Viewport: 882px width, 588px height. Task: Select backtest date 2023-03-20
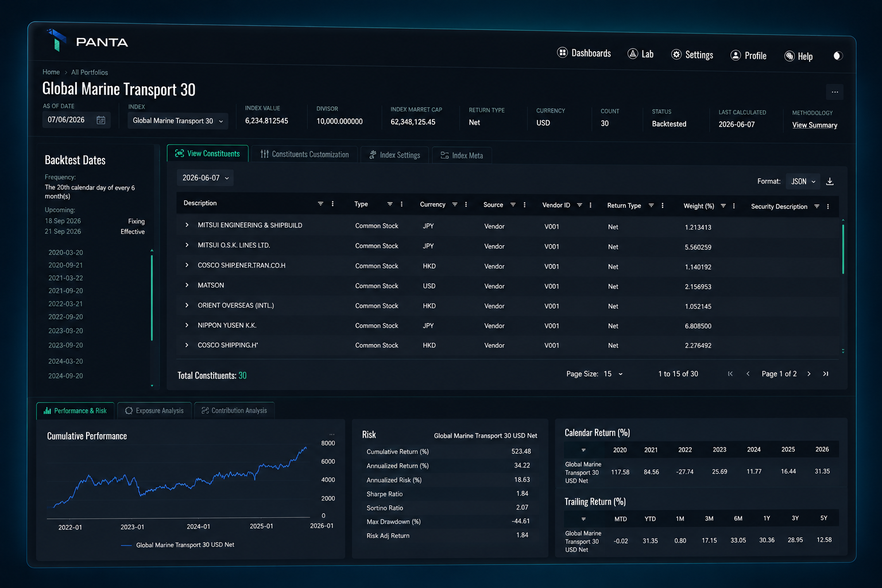tap(65, 331)
